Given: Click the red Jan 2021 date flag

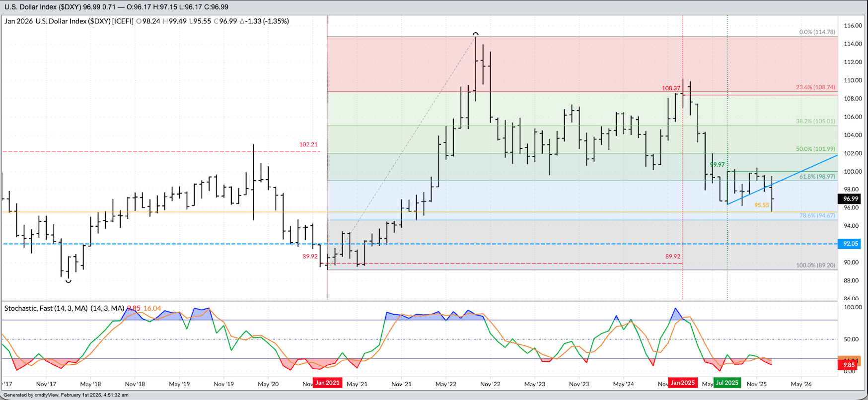Looking at the screenshot, I should (327, 383).
